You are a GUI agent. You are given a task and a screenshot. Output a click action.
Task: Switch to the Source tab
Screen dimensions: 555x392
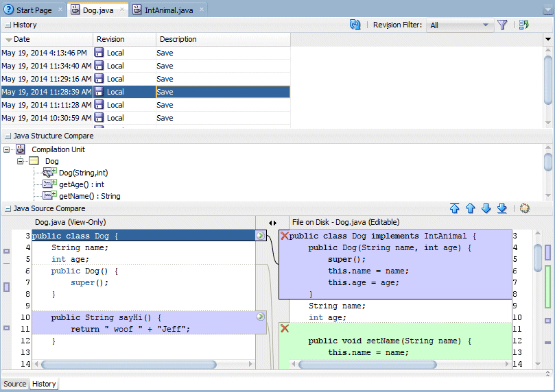14,384
